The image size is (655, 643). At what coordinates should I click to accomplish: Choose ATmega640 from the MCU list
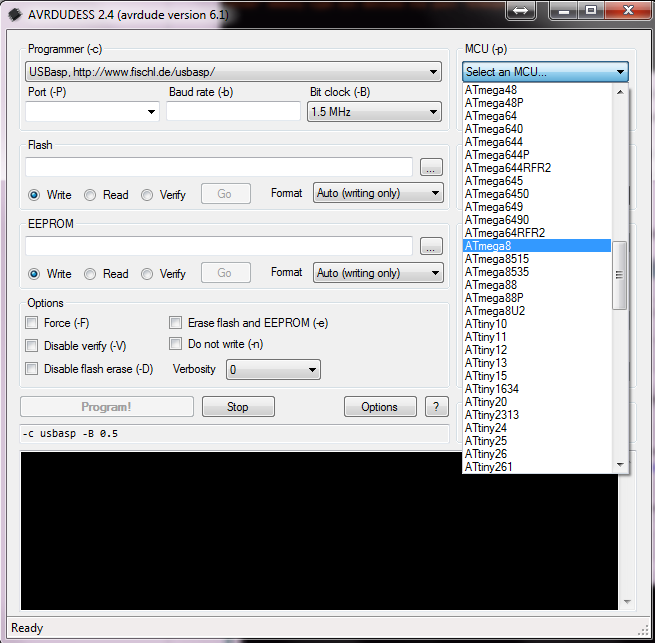(537, 129)
